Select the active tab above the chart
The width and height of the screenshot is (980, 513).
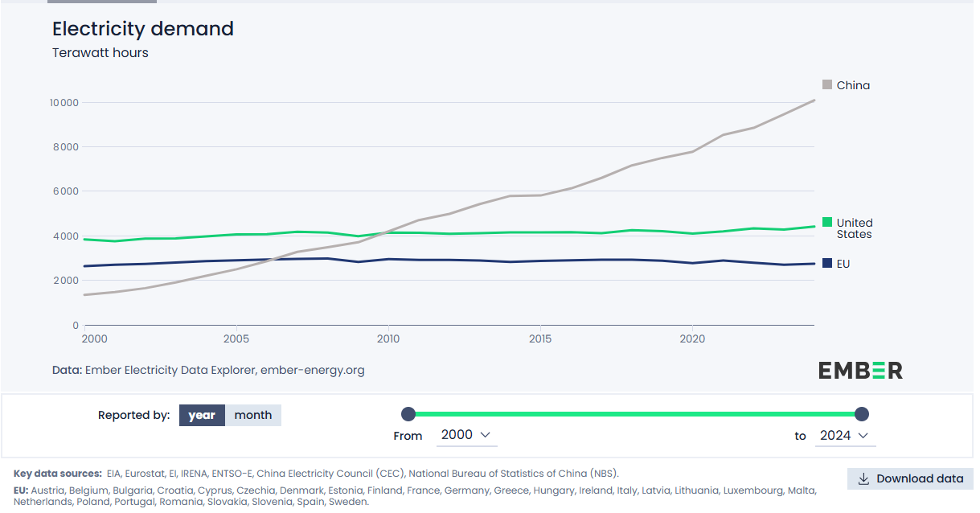tap(101, 3)
